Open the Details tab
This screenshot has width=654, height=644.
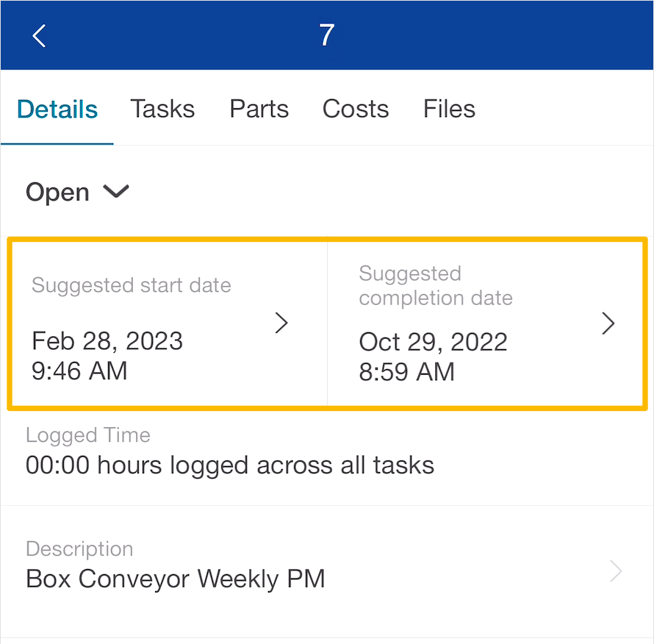click(57, 110)
